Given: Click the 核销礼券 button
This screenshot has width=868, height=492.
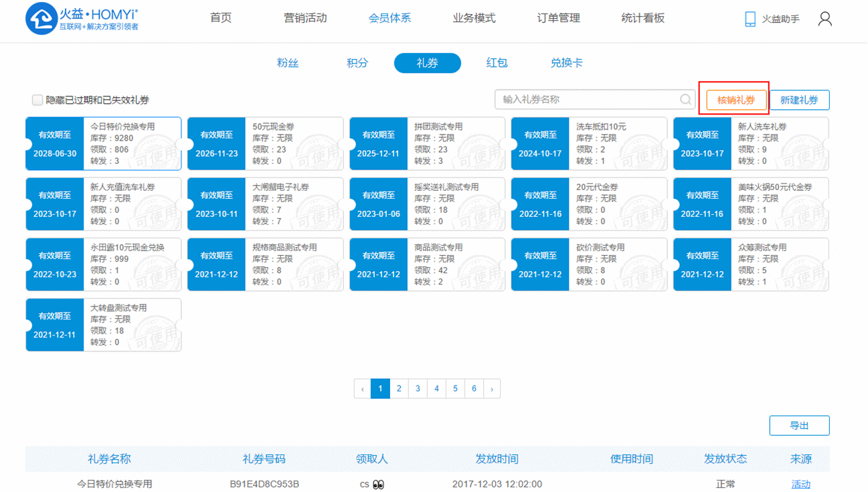Looking at the screenshot, I should pyautogui.click(x=735, y=100).
